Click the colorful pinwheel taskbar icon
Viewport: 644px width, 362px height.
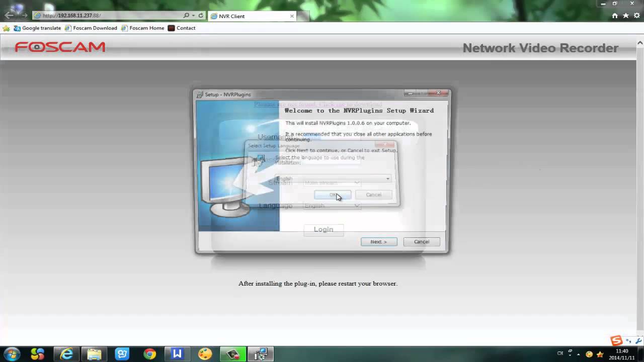point(38,354)
